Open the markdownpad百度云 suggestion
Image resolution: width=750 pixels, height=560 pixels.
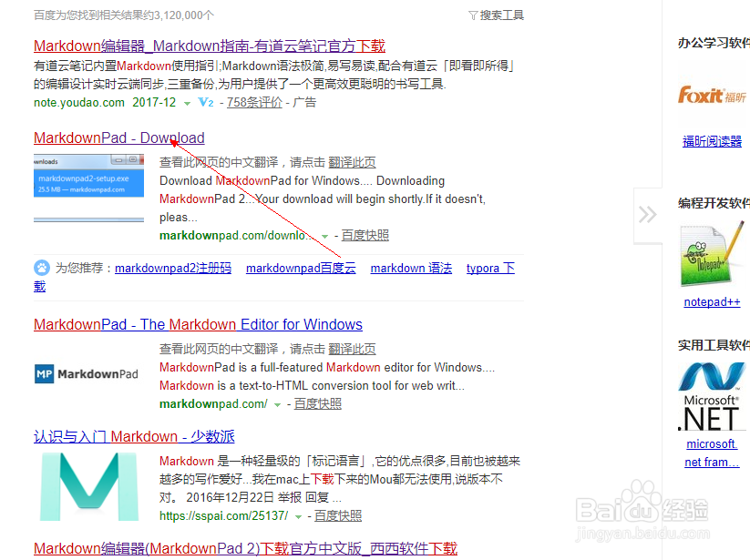pyautogui.click(x=301, y=268)
